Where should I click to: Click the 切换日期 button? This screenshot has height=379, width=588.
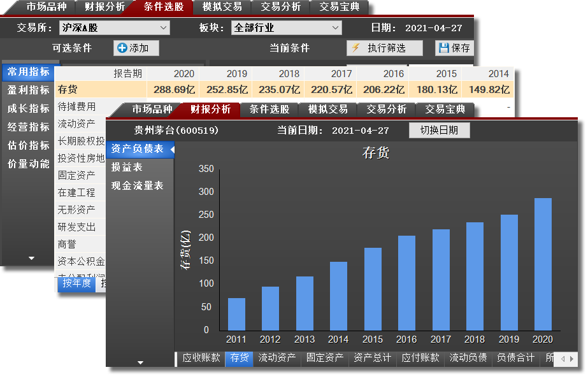(x=439, y=130)
